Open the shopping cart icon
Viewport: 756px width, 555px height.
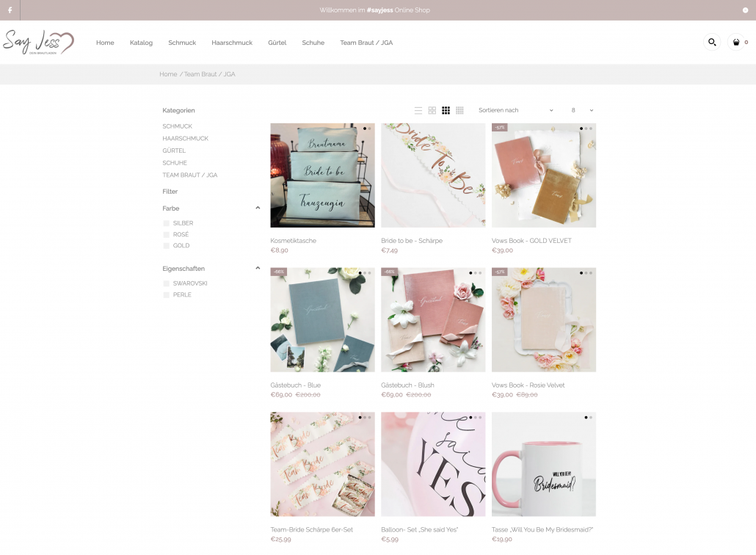coord(736,43)
